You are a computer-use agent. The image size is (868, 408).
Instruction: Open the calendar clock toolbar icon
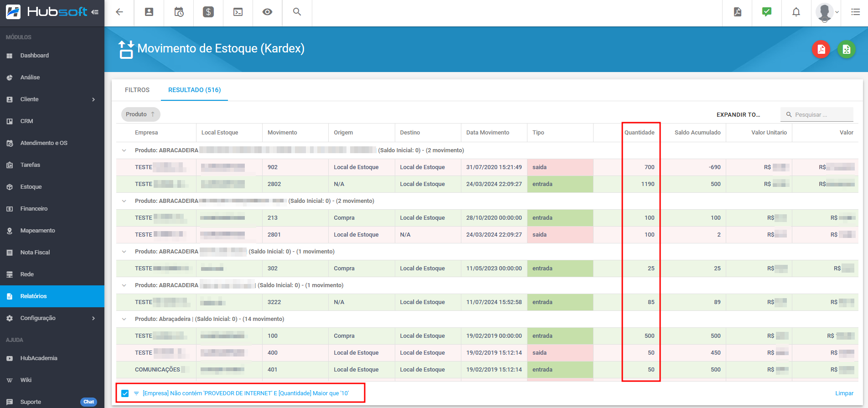click(179, 12)
